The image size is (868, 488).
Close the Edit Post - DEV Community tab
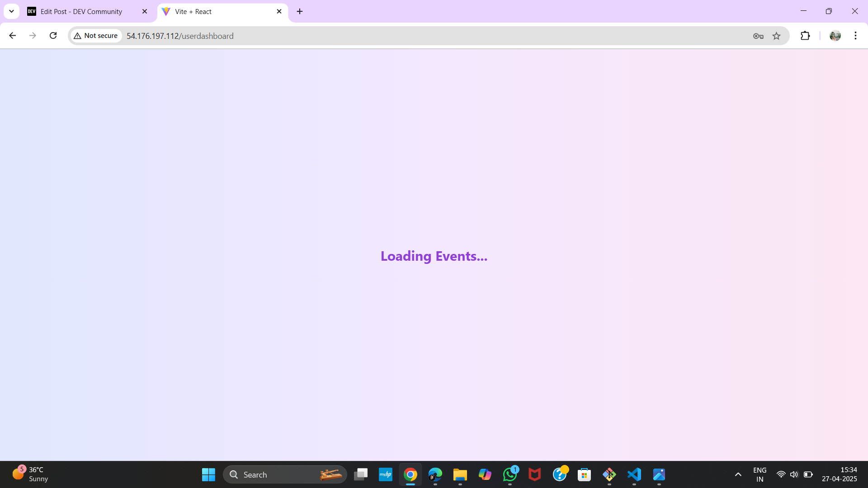click(x=145, y=12)
